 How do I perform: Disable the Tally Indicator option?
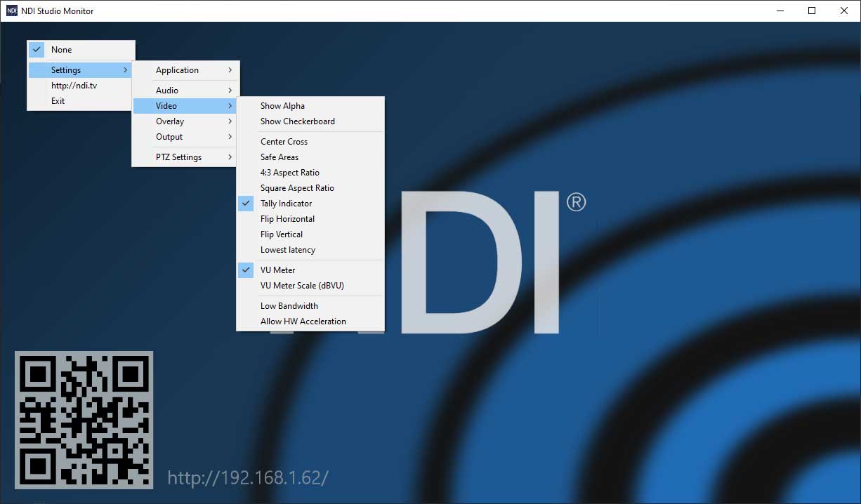pos(310,204)
